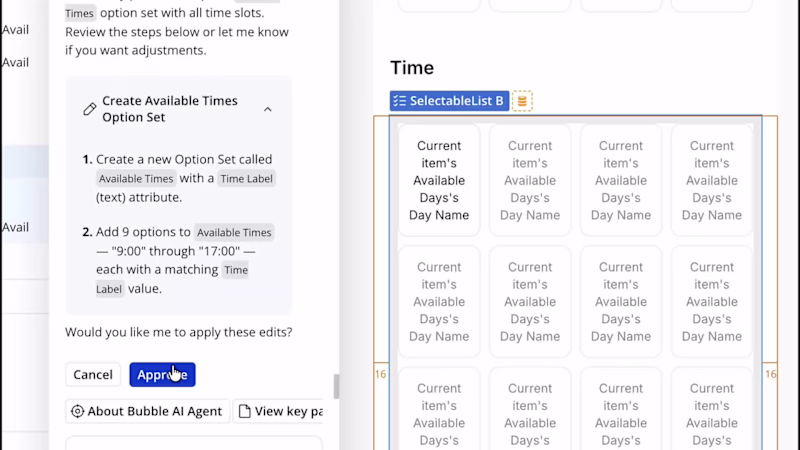Click the chat panel scrollbar thumb
800x450 pixels.
coord(336,386)
